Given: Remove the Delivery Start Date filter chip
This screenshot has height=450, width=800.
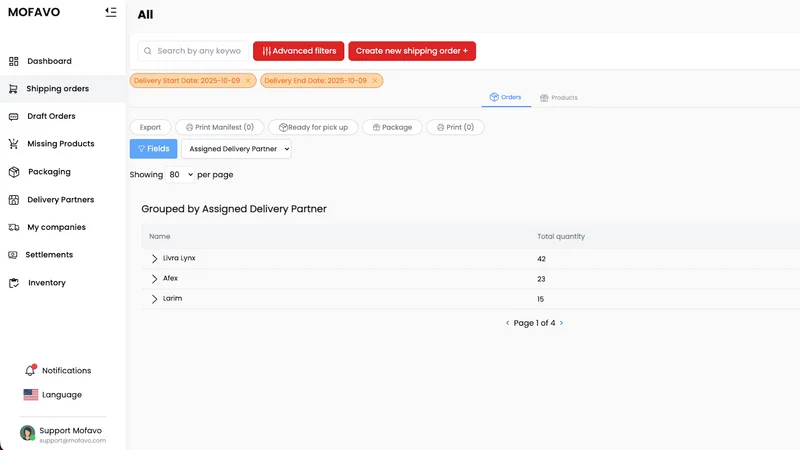Looking at the screenshot, I should point(248,81).
